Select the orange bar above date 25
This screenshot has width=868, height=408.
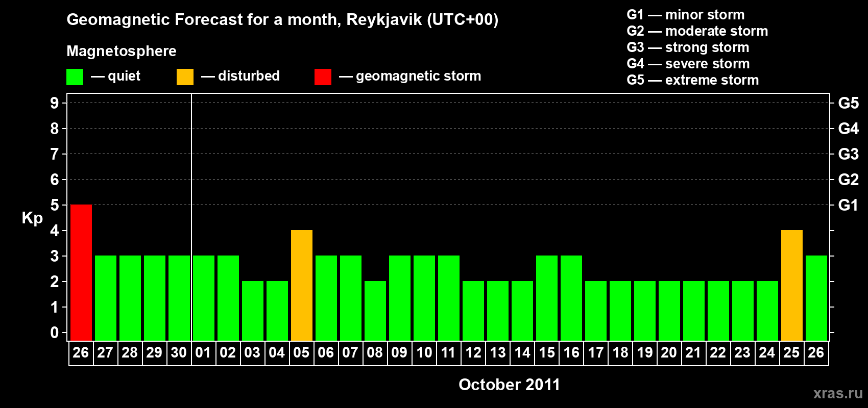tap(792, 285)
